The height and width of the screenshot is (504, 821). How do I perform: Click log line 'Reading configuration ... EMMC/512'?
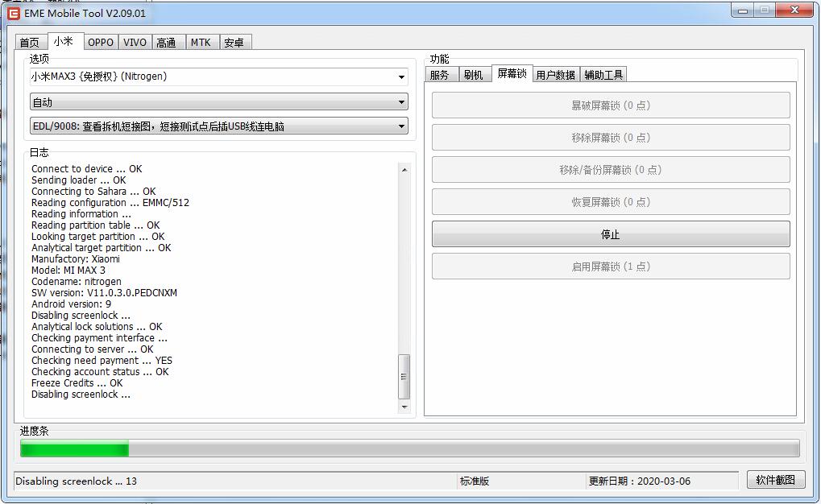(110, 203)
